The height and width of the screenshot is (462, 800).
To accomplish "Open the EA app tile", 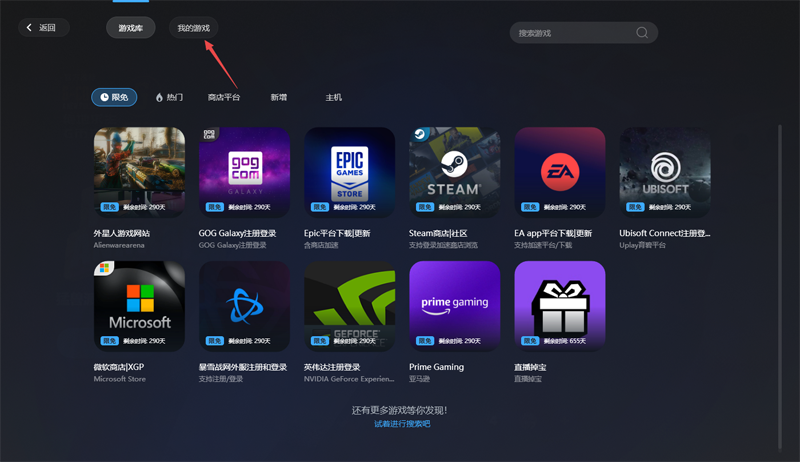I will tap(560, 172).
